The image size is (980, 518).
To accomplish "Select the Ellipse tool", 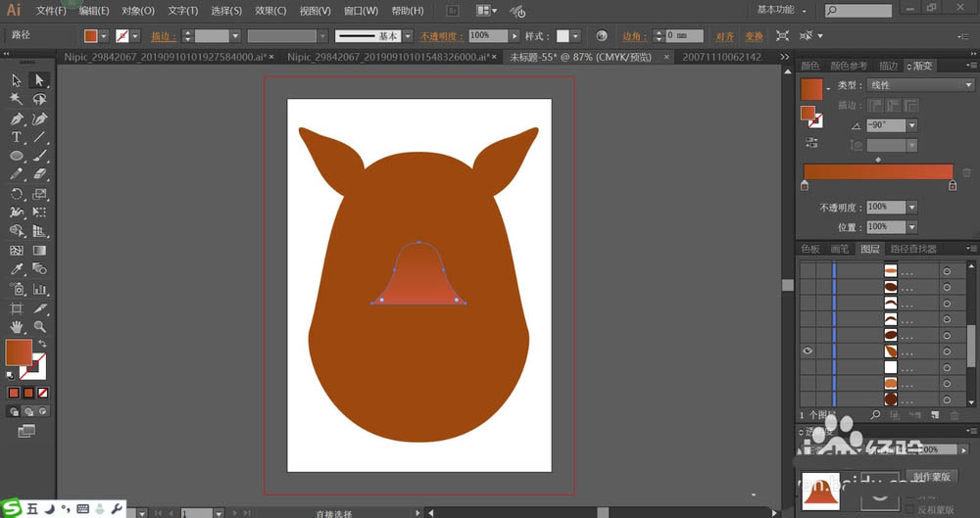I will pyautogui.click(x=17, y=156).
